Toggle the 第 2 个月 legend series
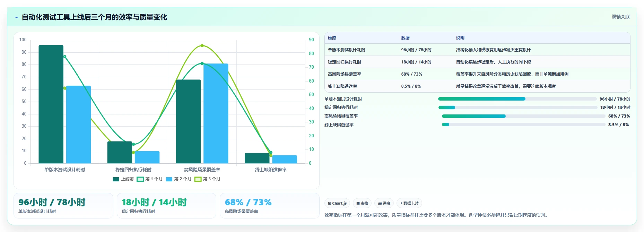This screenshot has height=232, width=644. [x=179, y=179]
